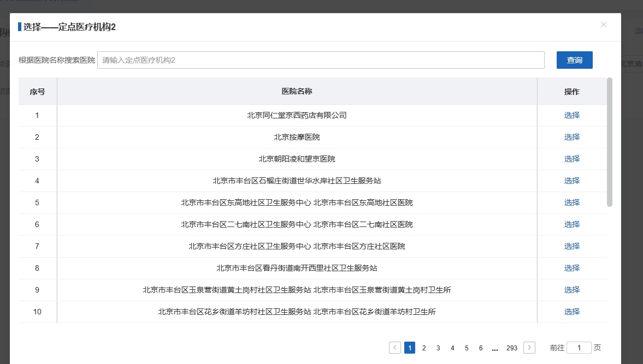
Task: Choose row 6 二七南社区卫生服务中心 选择 link
Action: point(571,224)
